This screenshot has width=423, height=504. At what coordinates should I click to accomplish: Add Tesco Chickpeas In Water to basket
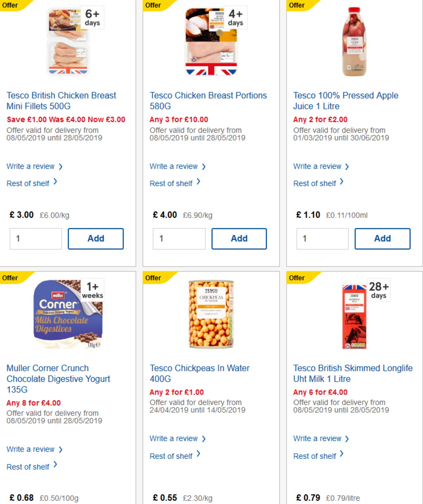tap(239, 503)
